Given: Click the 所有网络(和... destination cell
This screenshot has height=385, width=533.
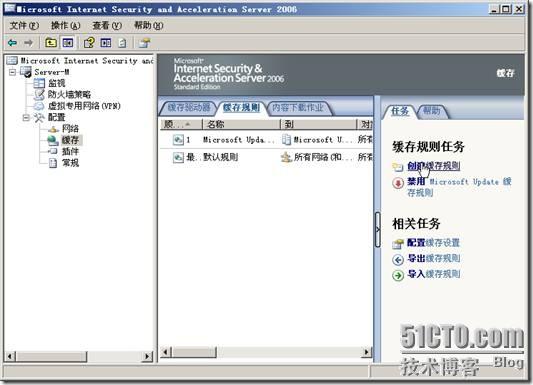Looking at the screenshot, I should (x=318, y=157).
